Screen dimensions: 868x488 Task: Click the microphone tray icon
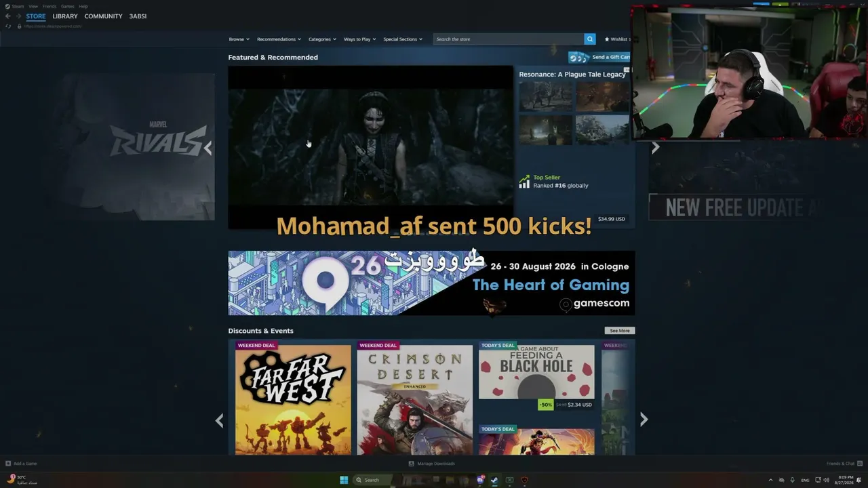[x=792, y=480]
